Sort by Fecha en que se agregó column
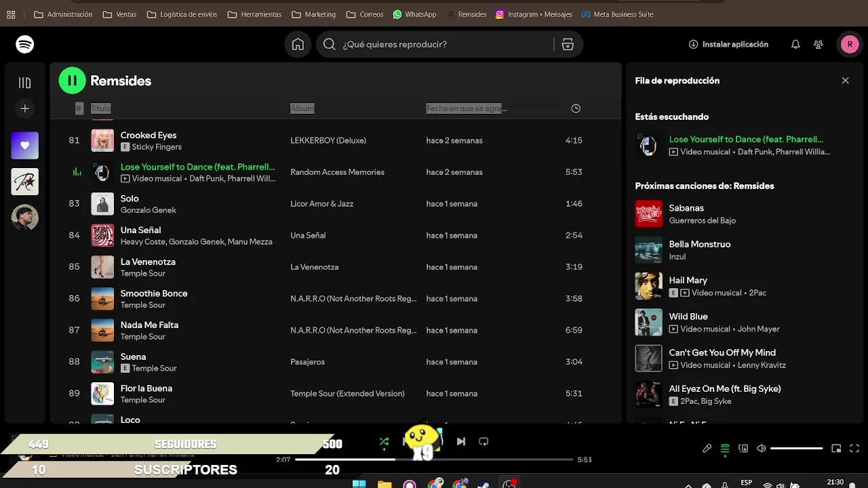This screenshot has width=868, height=488. 467,108
